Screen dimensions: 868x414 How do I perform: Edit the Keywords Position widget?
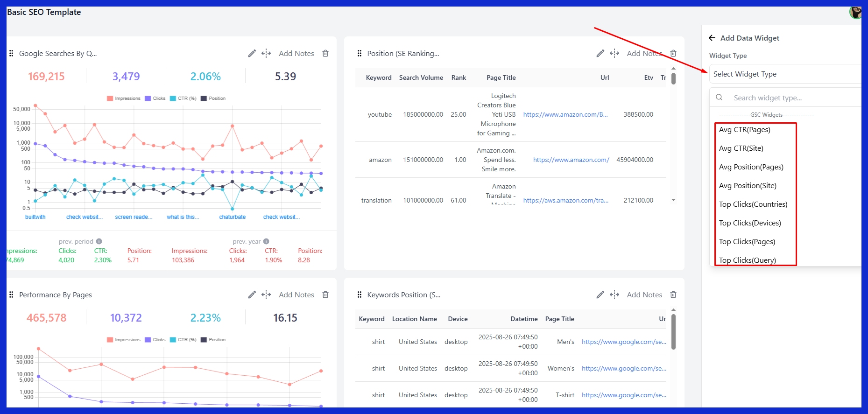coord(600,295)
